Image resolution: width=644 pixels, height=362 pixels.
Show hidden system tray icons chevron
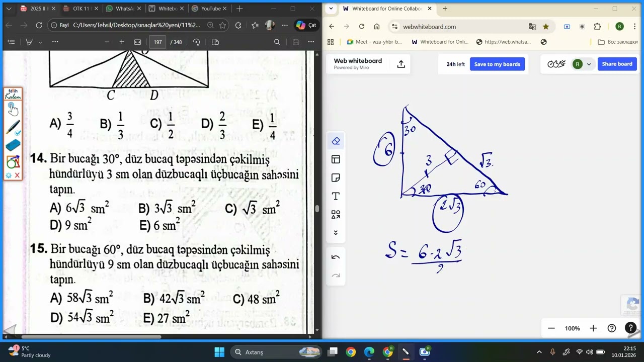539,352
